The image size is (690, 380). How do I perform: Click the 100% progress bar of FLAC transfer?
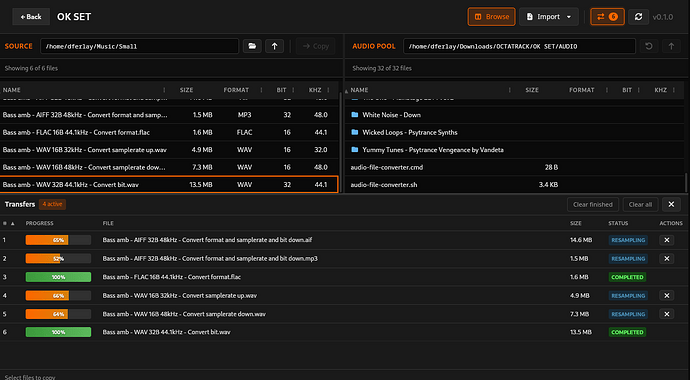coord(58,277)
